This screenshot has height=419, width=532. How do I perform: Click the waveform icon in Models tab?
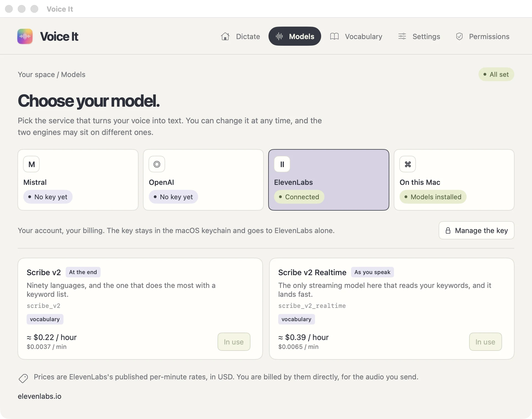coord(279,36)
